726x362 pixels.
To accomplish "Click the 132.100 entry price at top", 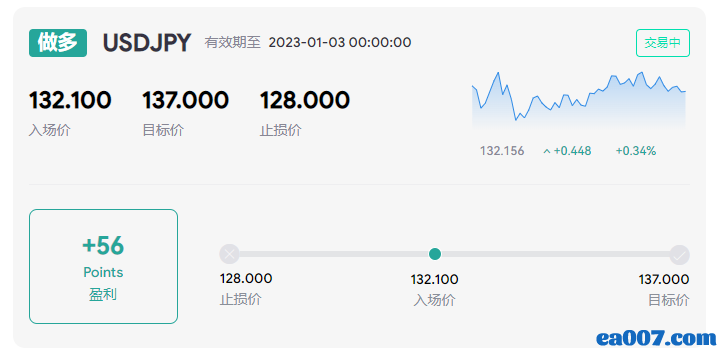I will (x=70, y=100).
